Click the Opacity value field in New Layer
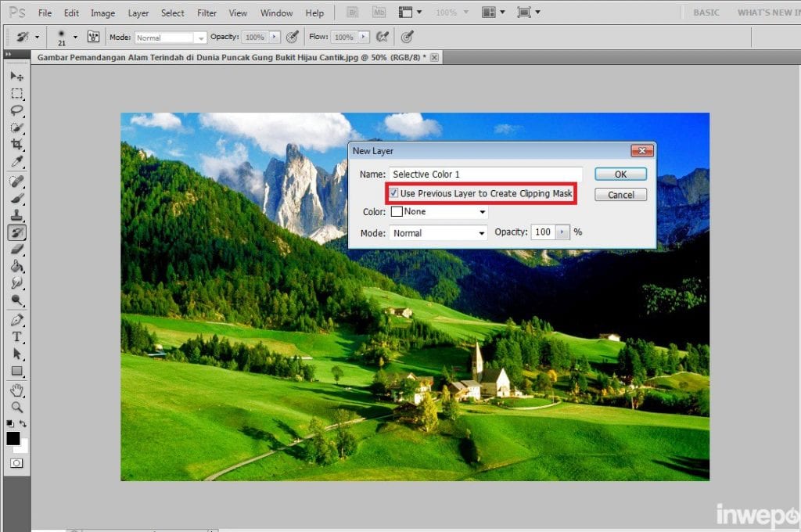Screen dimensions: 801x532 pyautogui.click(x=544, y=232)
